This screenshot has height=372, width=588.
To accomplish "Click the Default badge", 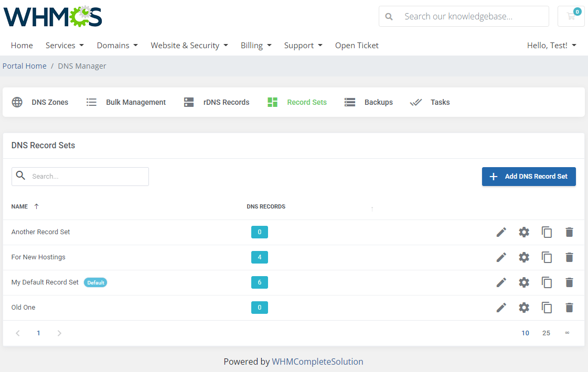I will click(x=95, y=282).
